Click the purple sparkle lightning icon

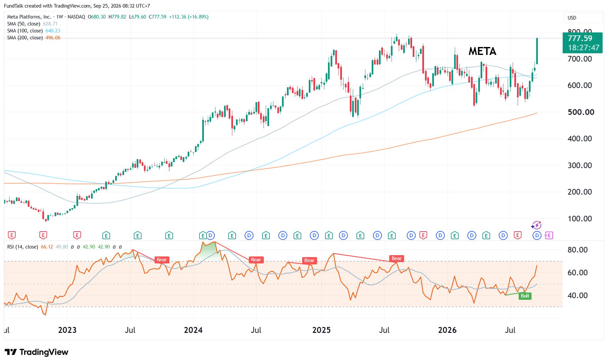pyautogui.click(x=536, y=226)
